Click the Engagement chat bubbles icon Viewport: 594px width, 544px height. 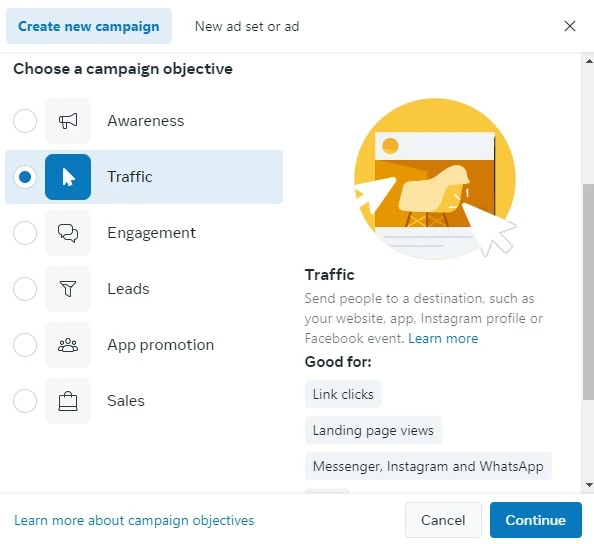point(68,233)
